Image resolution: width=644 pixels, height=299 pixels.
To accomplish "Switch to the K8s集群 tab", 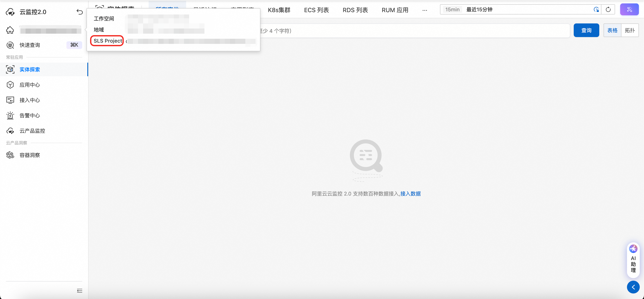I will (279, 10).
